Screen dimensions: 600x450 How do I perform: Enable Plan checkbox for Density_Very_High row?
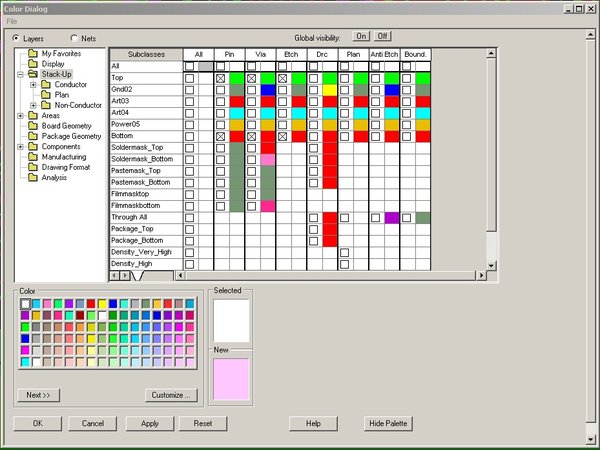344,253
